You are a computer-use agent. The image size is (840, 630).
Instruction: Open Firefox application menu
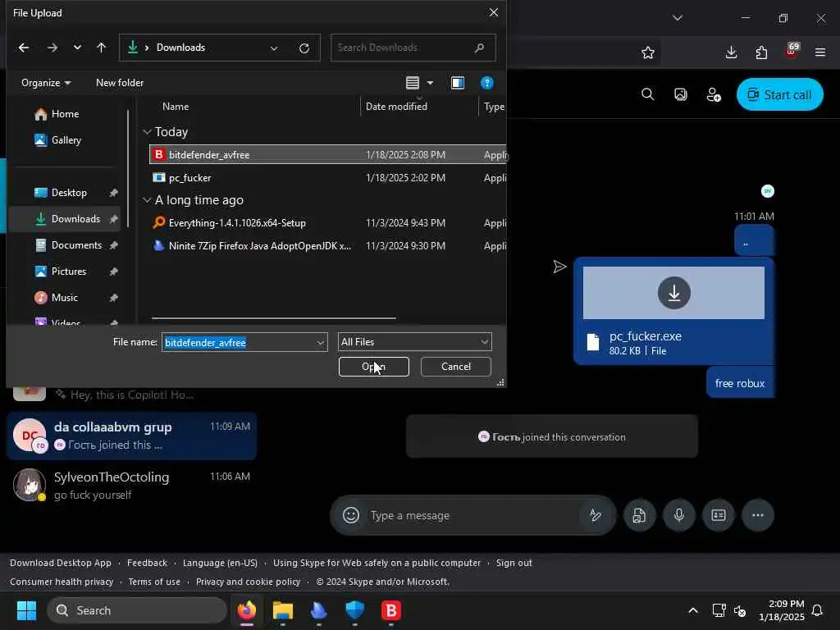click(820, 52)
